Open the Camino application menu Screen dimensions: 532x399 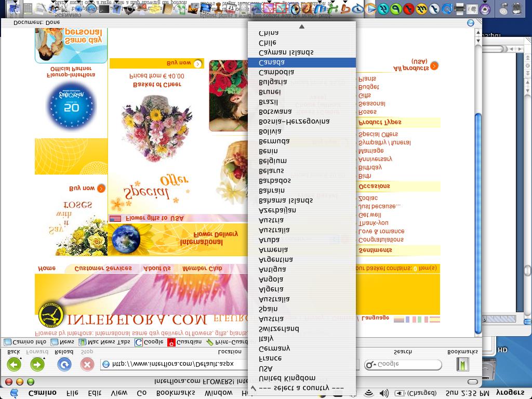pyautogui.click(x=43, y=393)
